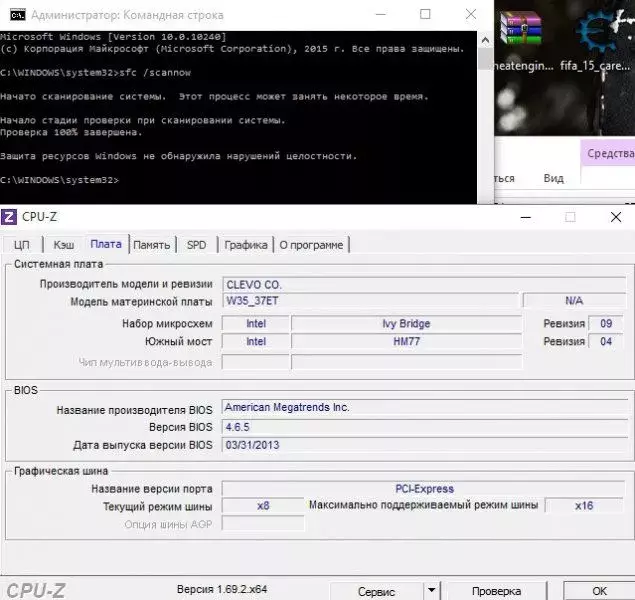Click the HM77 southbridge value

pos(406,341)
